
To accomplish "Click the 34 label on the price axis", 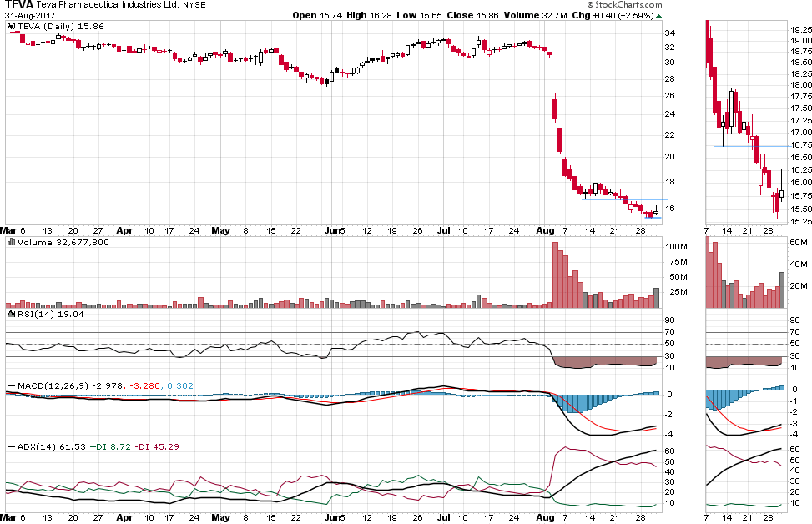I will (669, 33).
